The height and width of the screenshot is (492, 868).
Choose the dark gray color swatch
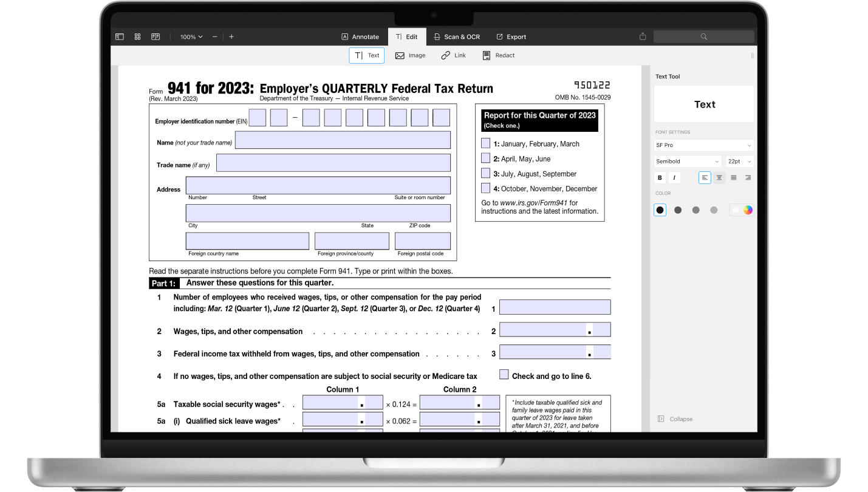tap(678, 210)
